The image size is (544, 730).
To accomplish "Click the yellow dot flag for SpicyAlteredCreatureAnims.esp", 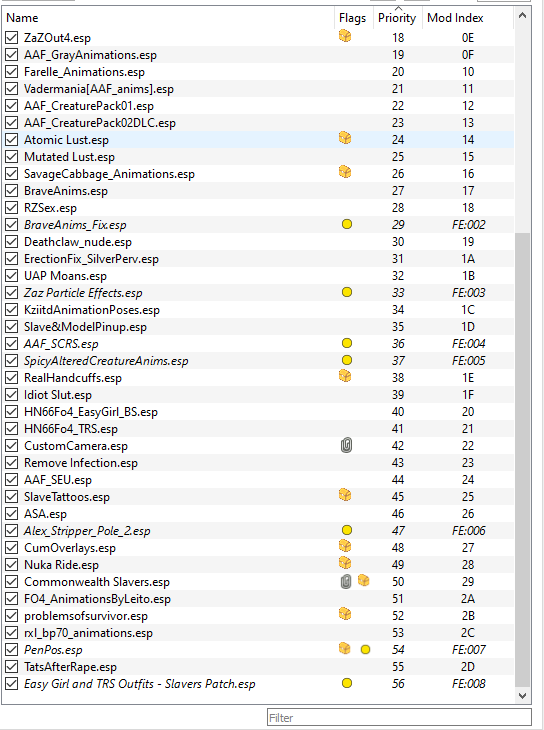I will point(347,360).
